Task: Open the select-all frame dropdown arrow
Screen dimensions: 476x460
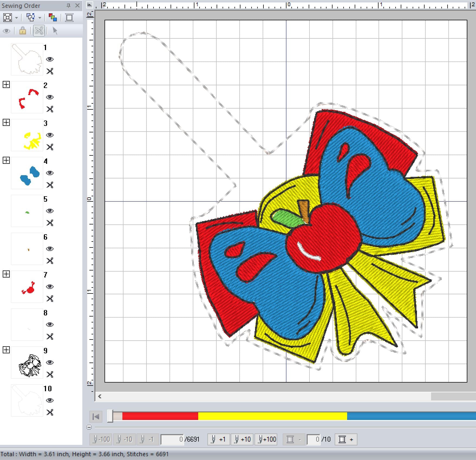Action: pos(17,18)
